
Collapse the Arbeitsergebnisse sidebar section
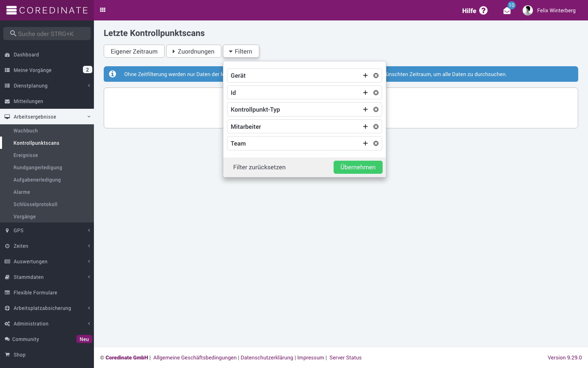pos(47,117)
